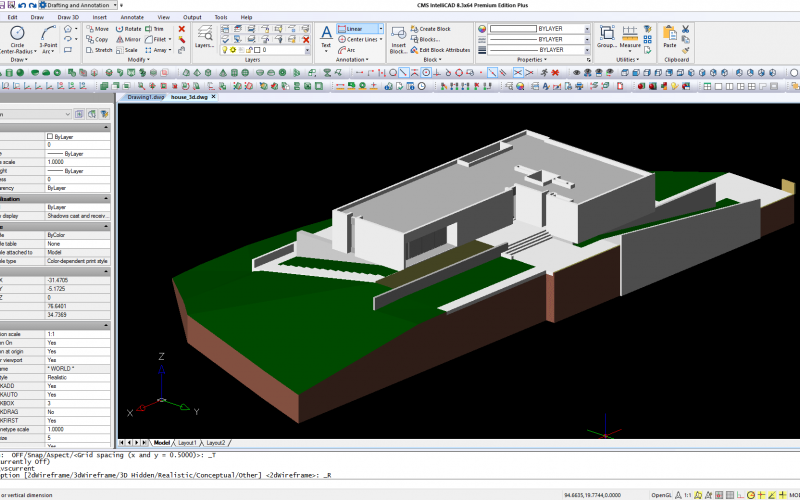800x500 pixels.
Task: Open the Annotate ribbon tab
Action: coord(131,17)
